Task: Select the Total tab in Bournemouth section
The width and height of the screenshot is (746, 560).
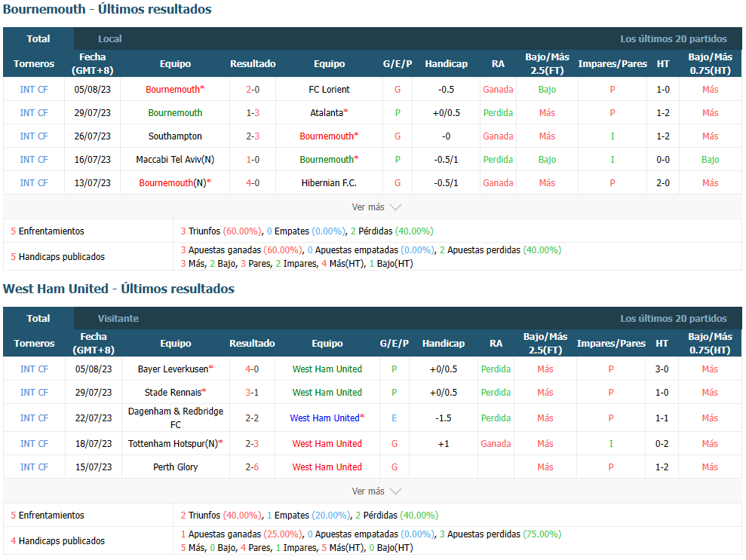Action: [38, 38]
